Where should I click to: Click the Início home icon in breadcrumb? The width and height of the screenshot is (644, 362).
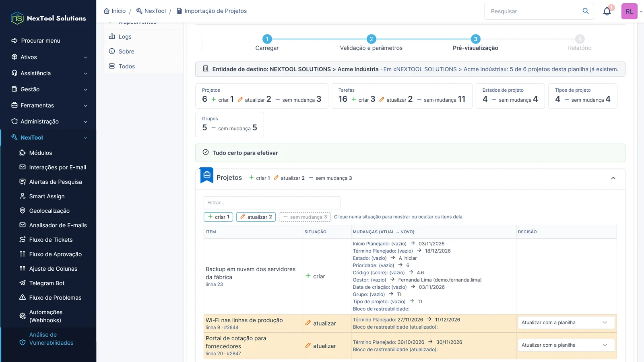107,11
